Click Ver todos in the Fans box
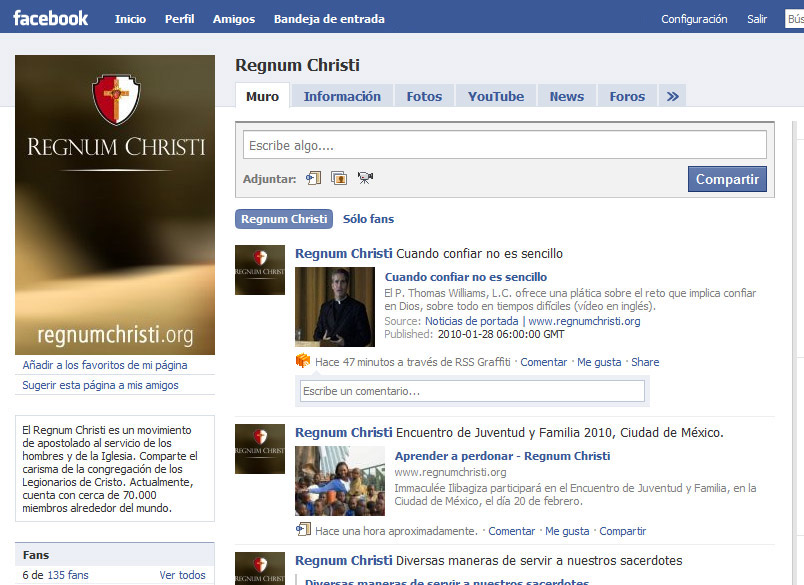Image resolution: width=804 pixels, height=585 pixels. [182, 575]
